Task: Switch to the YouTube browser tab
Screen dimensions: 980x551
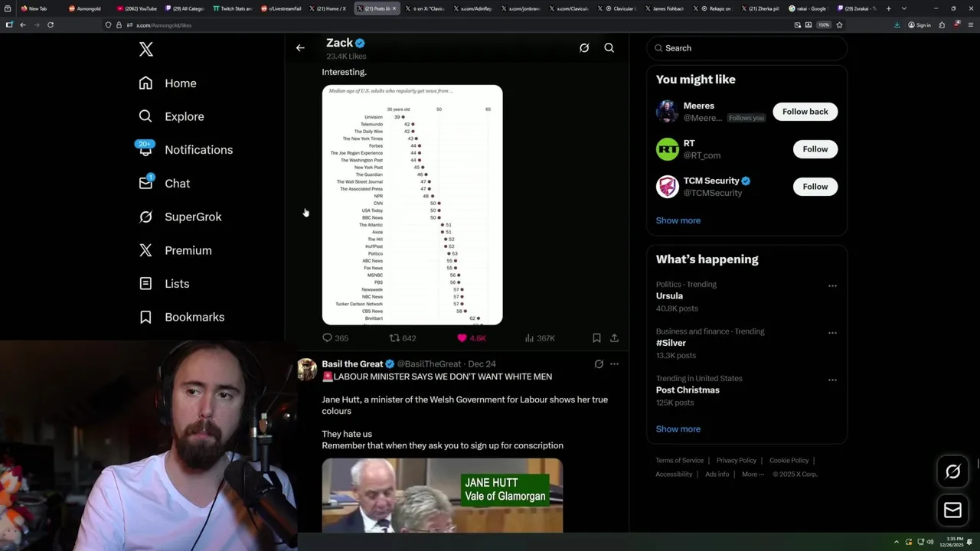Action: tap(138, 8)
